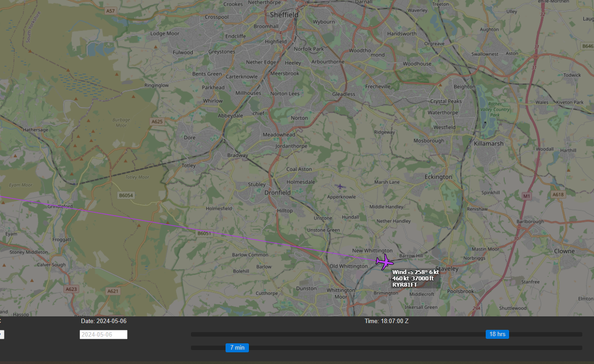594x364 pixels.
Task: Click the date input field showing 2024-05-06
Action: (x=103, y=334)
